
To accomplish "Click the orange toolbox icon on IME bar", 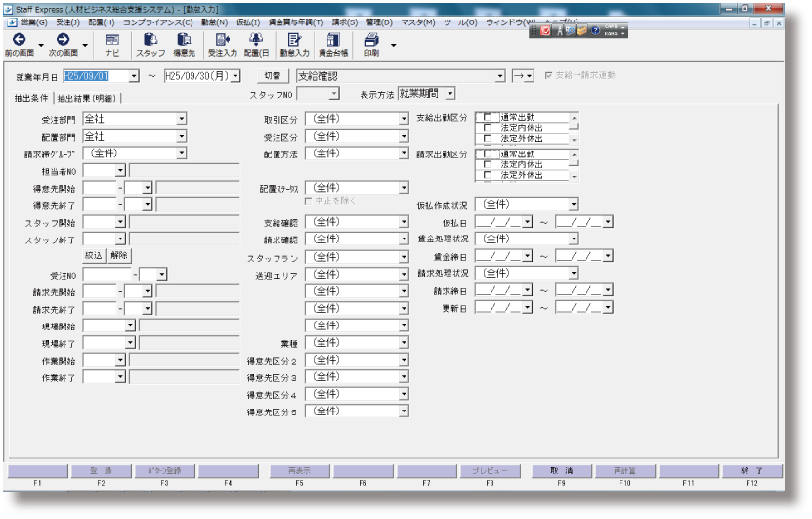I will point(582,31).
